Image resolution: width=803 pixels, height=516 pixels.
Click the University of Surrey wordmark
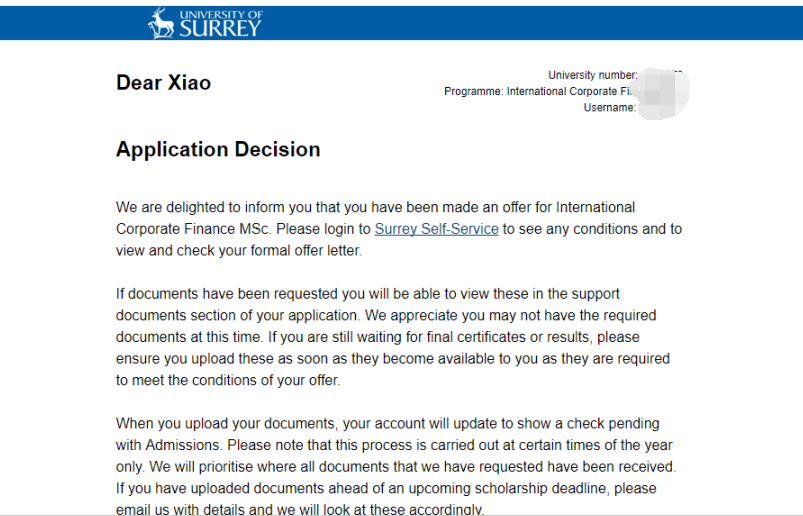[219, 22]
